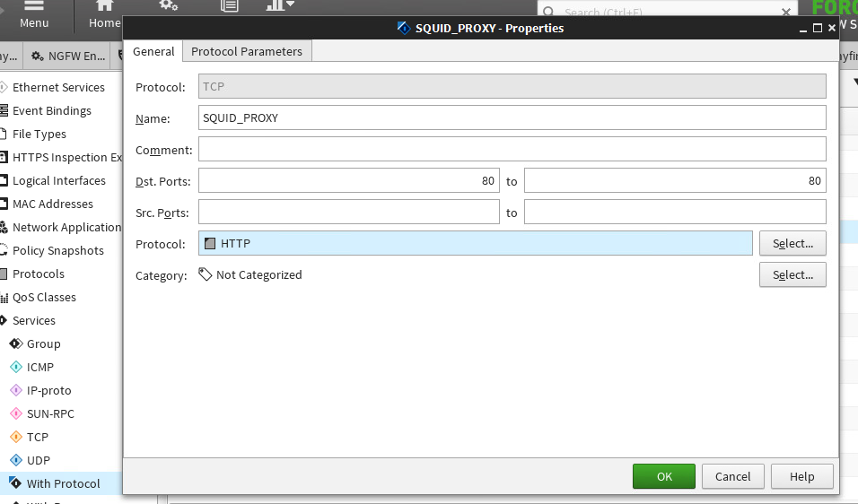Open the TCP services branch
Image resolution: width=858 pixels, height=504 pixels.
(37, 438)
